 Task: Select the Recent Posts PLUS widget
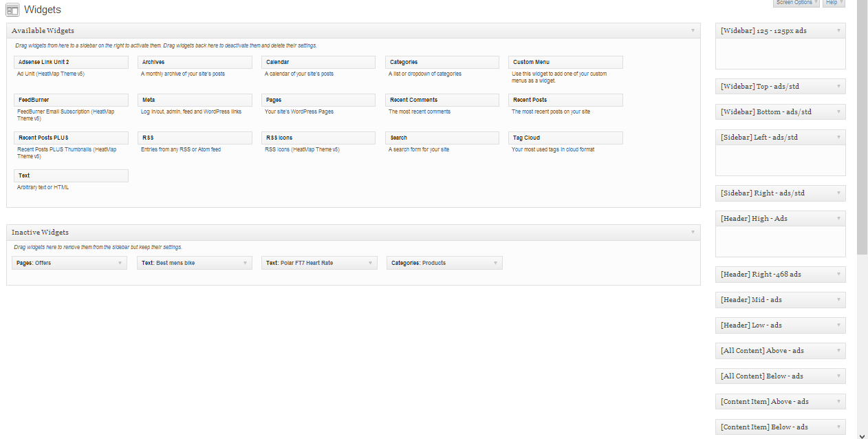click(71, 138)
